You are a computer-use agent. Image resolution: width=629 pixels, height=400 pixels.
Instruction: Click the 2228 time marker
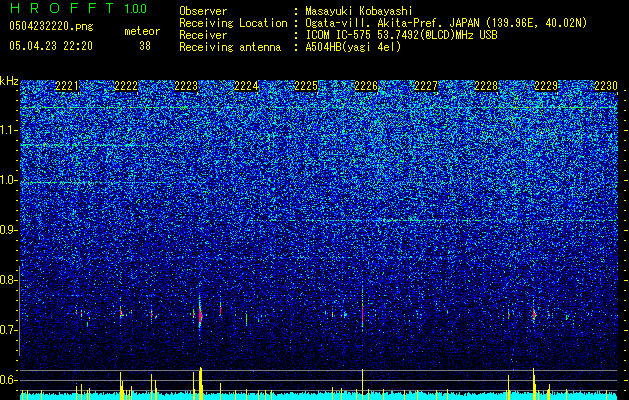click(x=486, y=86)
